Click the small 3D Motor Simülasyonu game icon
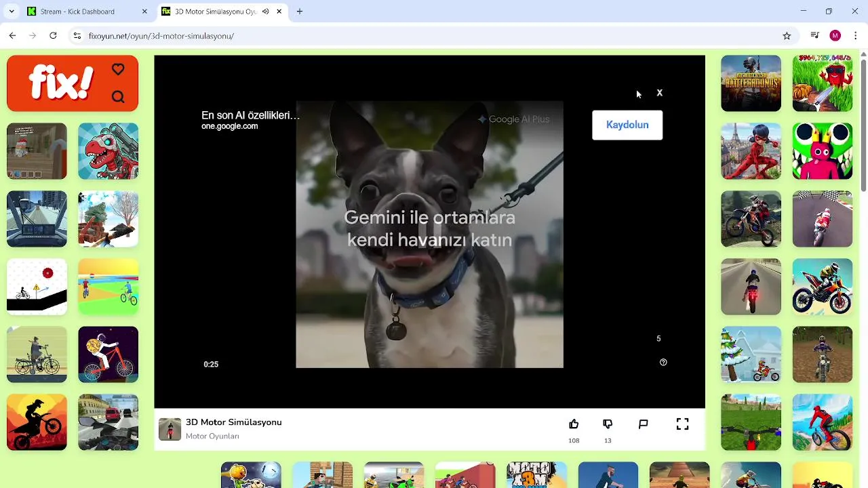This screenshot has width=868, height=488. click(x=170, y=429)
